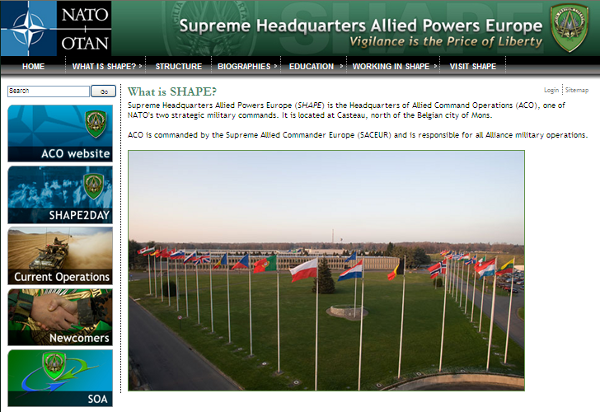Open the WORKING IN SHAPE menu

pyautogui.click(x=391, y=66)
